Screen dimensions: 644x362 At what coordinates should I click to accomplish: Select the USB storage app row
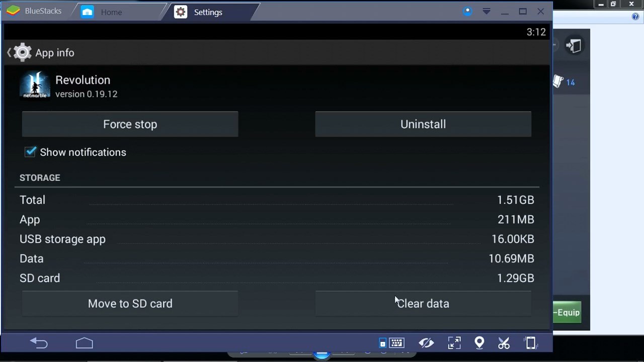277,239
